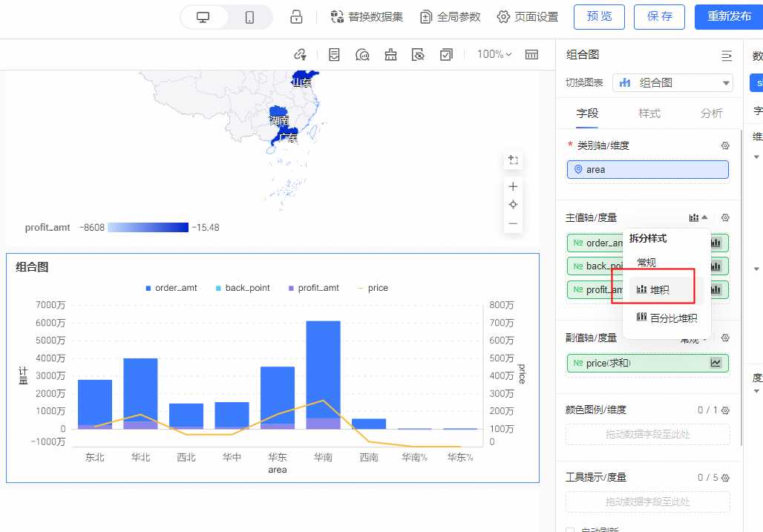Screen dimensions: 763x532
Task: Click the broom clear icon in canvas toolbar
Action: 390,54
